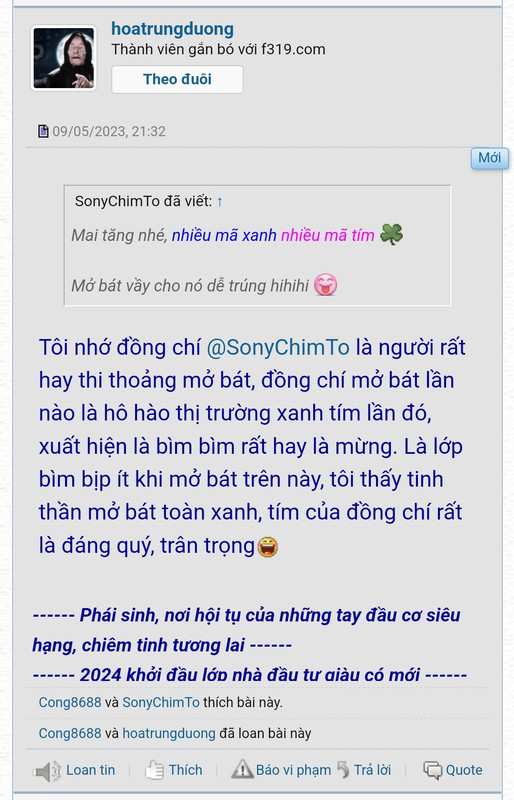Open the 09/05/2023, 21:32 timestamp link
514x800 pixels.
click(x=109, y=132)
